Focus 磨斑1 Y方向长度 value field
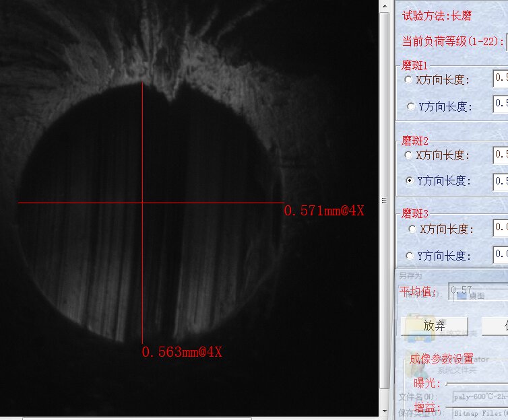 [500, 104]
